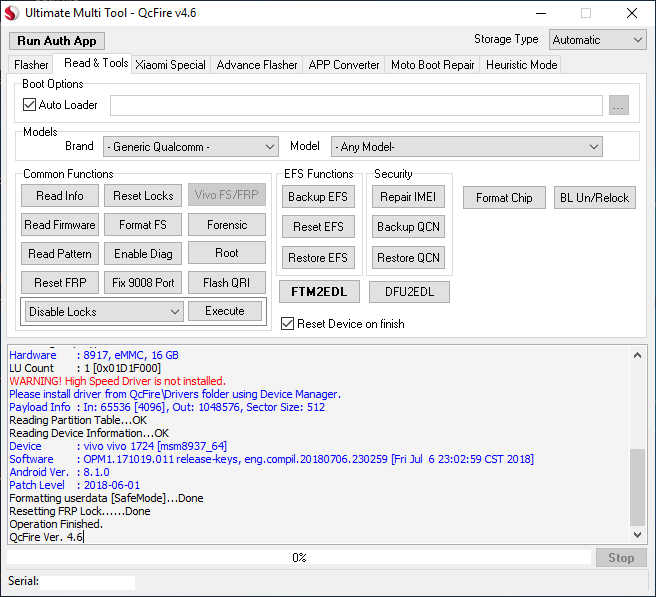This screenshot has width=656, height=597.
Task: Toggle Reset Device on finish checkbox
Action: 287,324
